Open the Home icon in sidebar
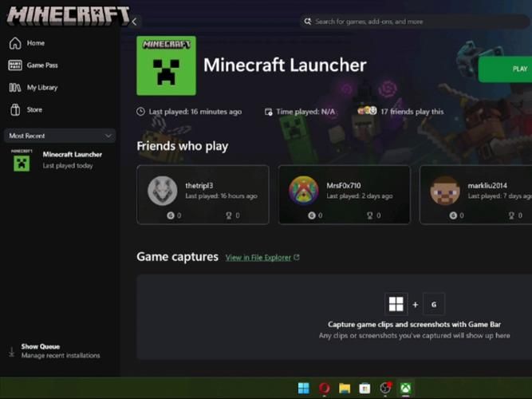The image size is (532, 399). (x=15, y=43)
